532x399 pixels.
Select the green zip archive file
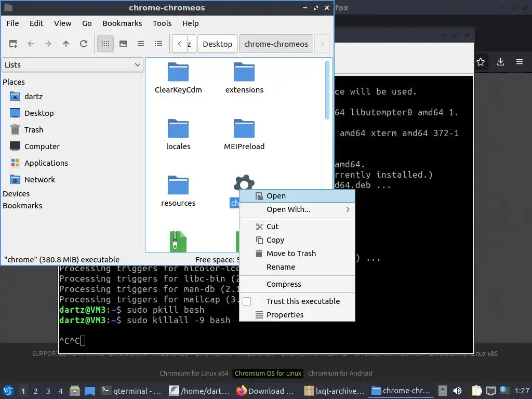[178, 242]
